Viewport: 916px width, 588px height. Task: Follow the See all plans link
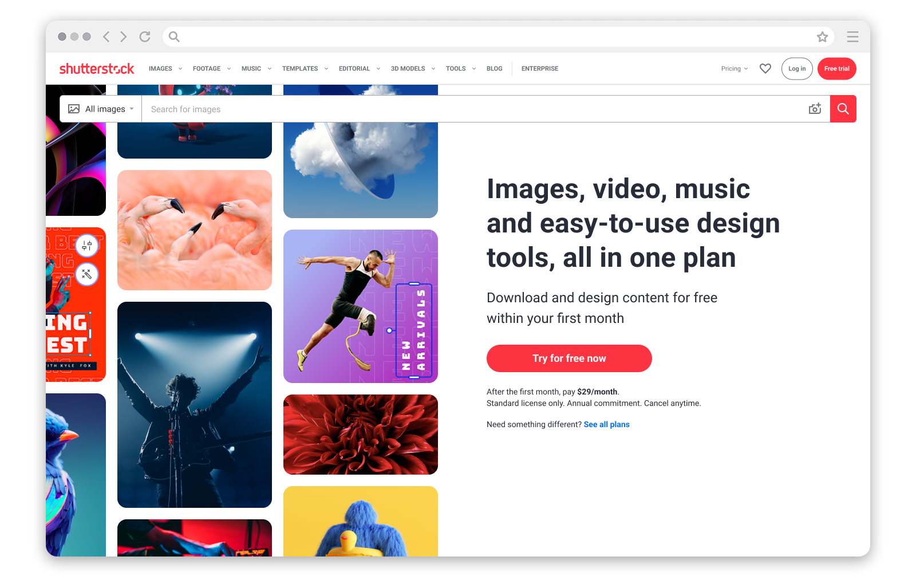click(607, 424)
